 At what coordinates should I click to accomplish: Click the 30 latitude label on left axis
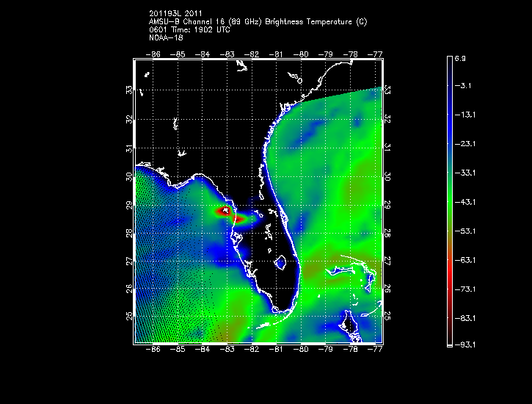(128, 176)
